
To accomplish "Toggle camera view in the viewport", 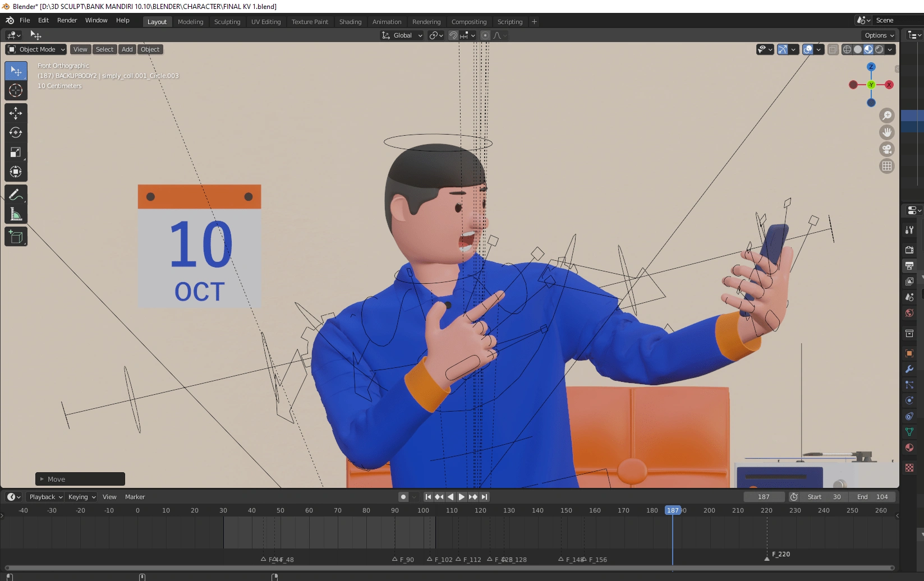I will pos(886,149).
